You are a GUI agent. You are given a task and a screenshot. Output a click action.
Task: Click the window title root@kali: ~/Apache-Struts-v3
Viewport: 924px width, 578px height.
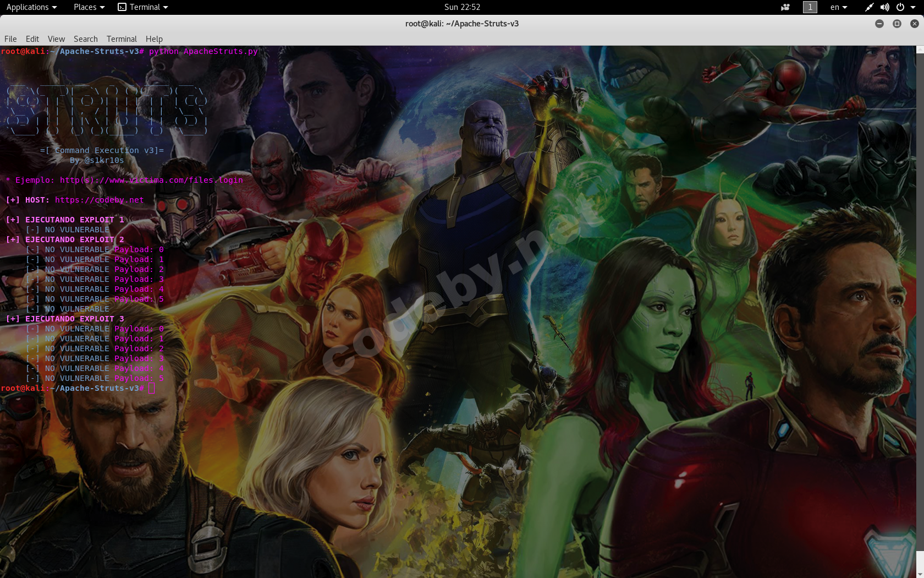tap(462, 24)
